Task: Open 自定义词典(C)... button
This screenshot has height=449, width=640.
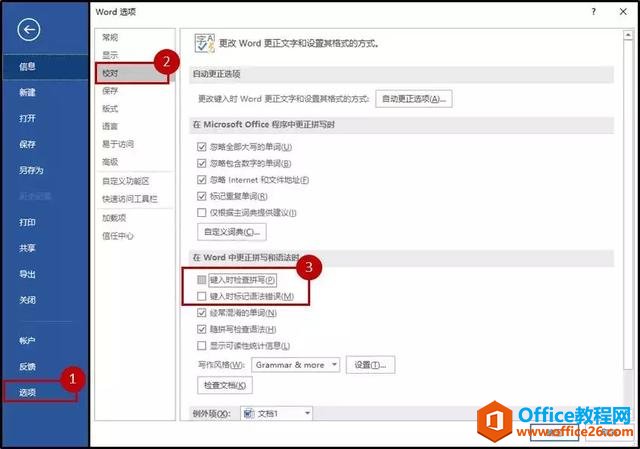Action: pyautogui.click(x=232, y=232)
